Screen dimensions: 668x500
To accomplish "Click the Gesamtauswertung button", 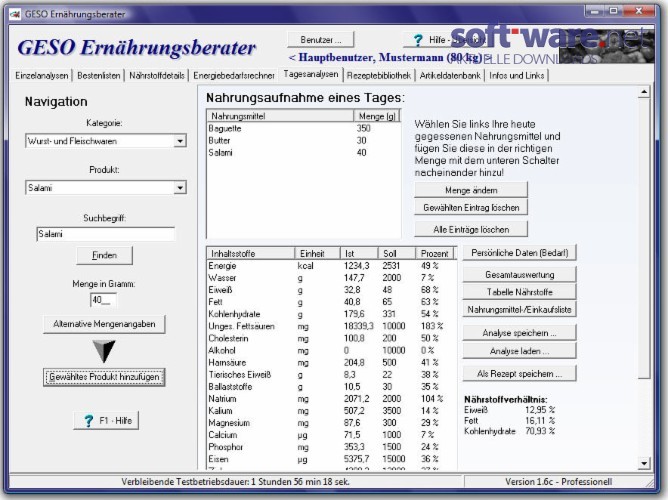I will click(520, 275).
